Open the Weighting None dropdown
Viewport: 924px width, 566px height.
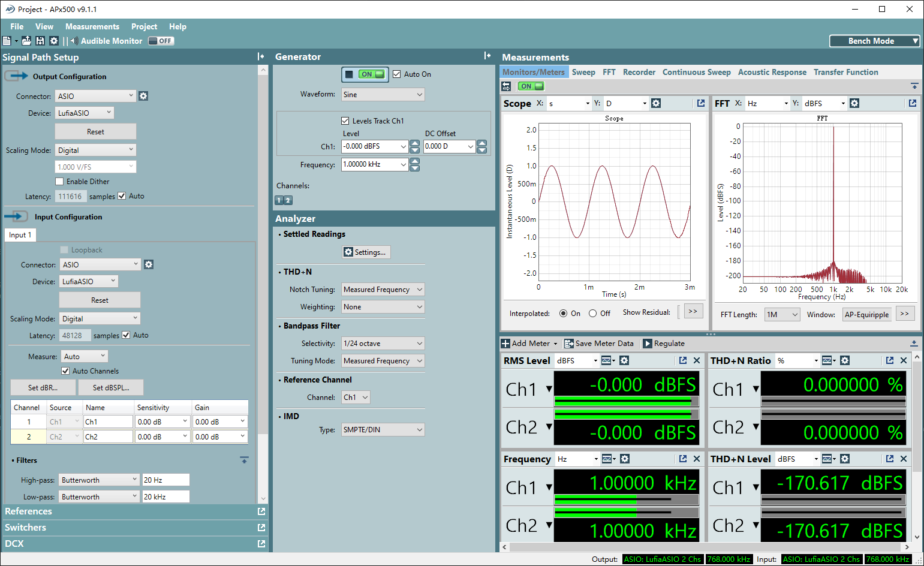click(383, 307)
